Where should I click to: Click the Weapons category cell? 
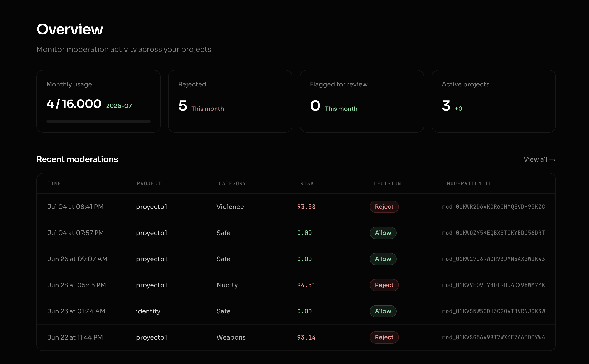click(231, 337)
